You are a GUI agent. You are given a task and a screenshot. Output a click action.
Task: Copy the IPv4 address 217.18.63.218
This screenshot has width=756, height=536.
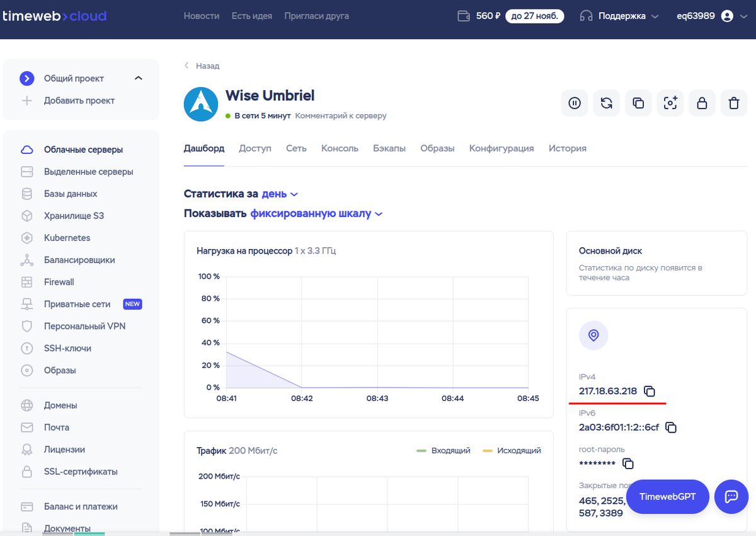(x=650, y=391)
